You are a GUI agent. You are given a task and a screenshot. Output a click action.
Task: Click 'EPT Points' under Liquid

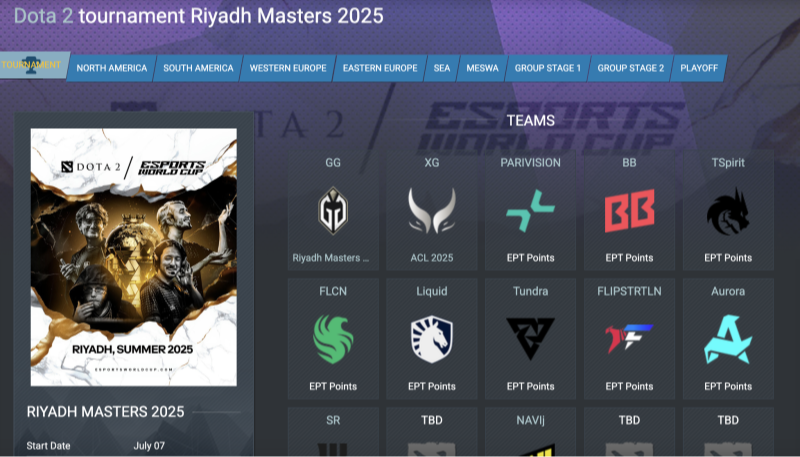(x=432, y=386)
